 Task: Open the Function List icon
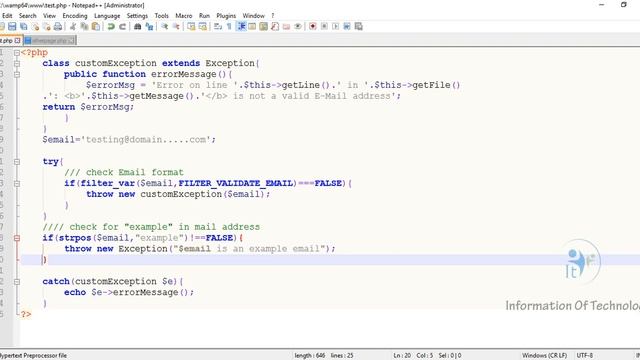pyautogui.click(x=275, y=27)
